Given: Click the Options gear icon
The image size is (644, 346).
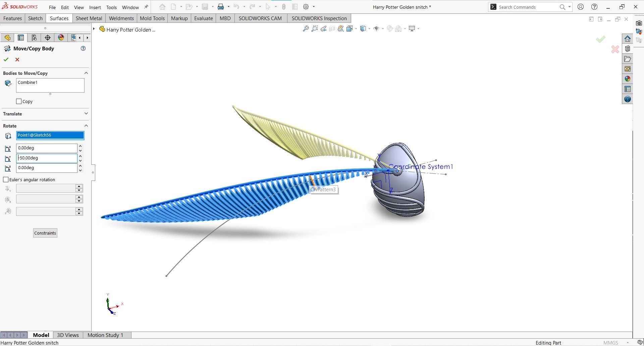Looking at the screenshot, I should coord(306,7).
